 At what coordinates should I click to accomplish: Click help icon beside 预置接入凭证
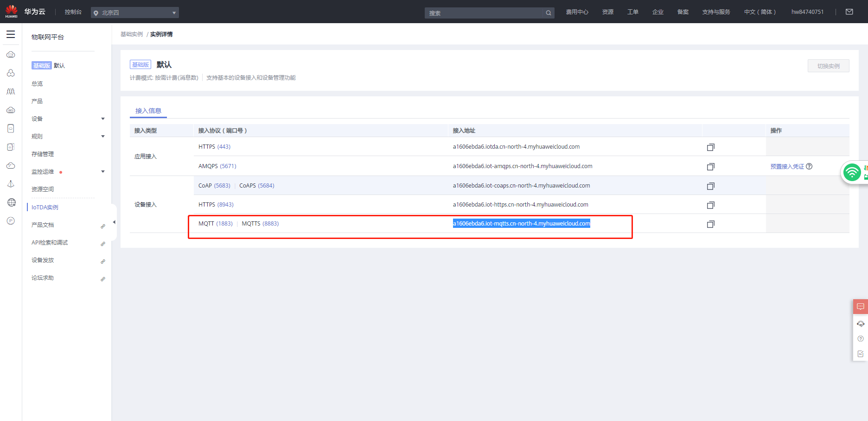click(809, 166)
